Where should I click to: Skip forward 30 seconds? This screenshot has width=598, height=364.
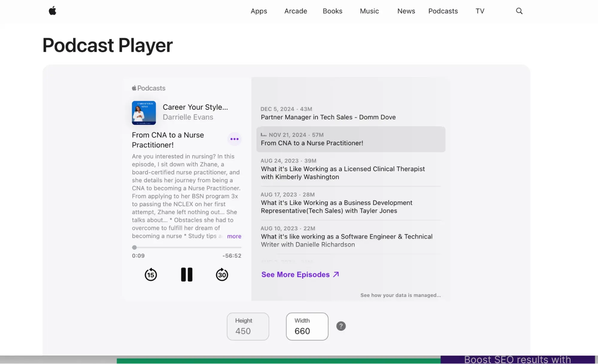pos(222,274)
